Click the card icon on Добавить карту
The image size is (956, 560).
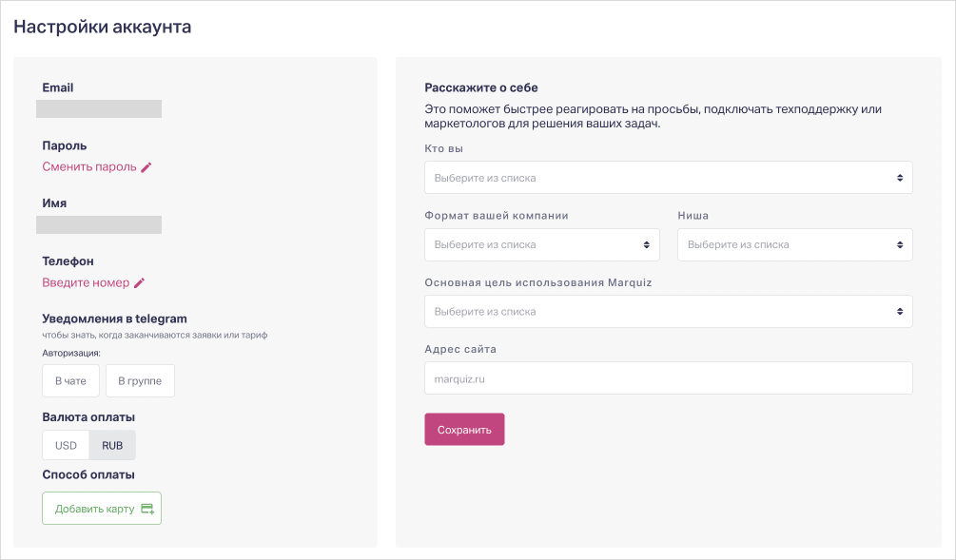pyautogui.click(x=147, y=509)
